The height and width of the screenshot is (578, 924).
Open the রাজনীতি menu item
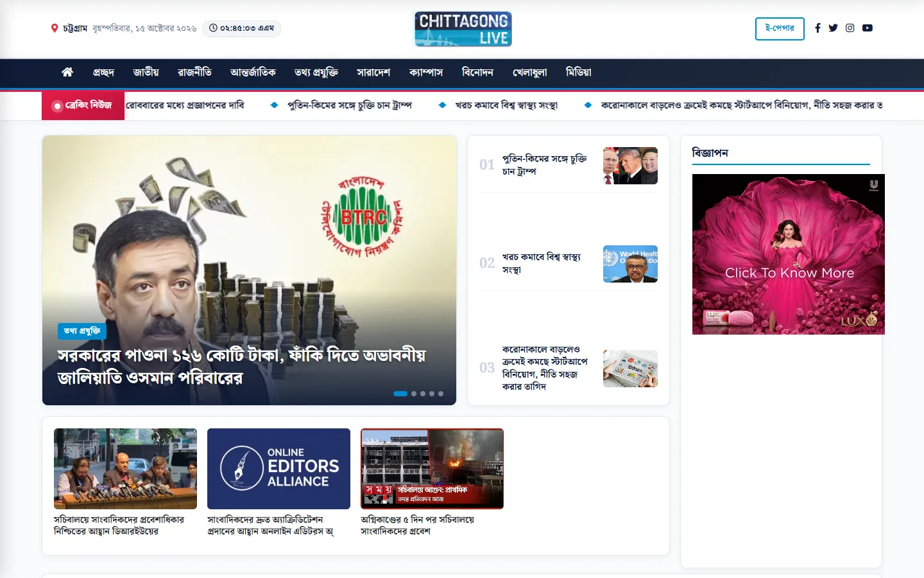pyautogui.click(x=194, y=73)
